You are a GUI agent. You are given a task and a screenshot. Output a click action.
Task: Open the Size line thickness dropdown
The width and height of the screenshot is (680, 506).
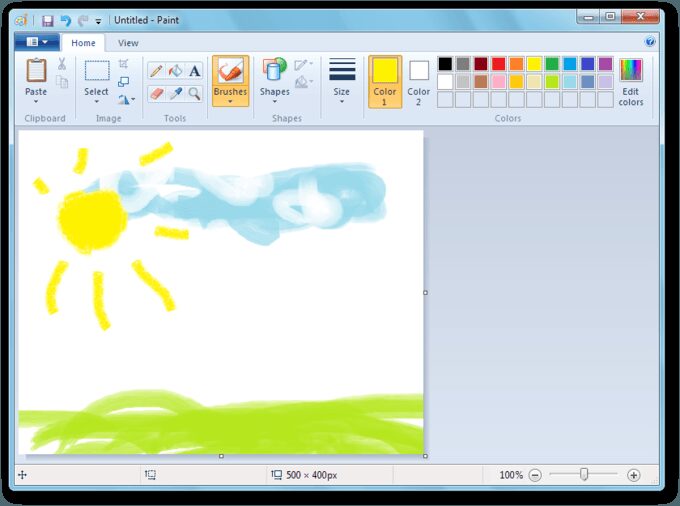pos(342,101)
